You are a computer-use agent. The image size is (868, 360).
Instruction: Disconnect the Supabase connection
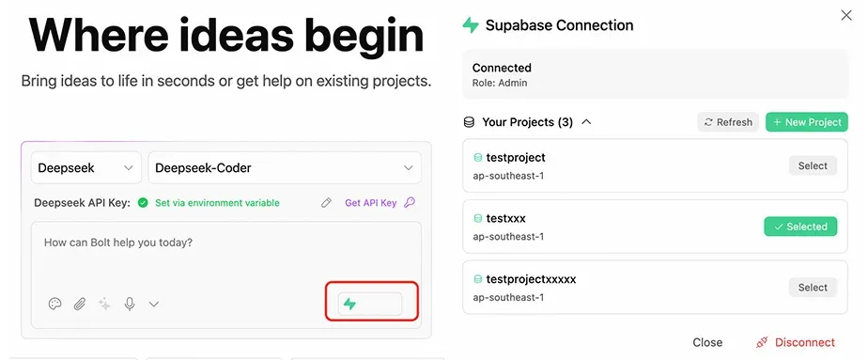pos(796,342)
